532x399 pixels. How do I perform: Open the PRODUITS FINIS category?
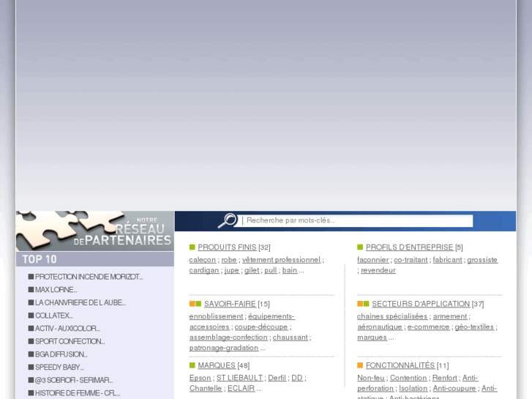(227, 247)
